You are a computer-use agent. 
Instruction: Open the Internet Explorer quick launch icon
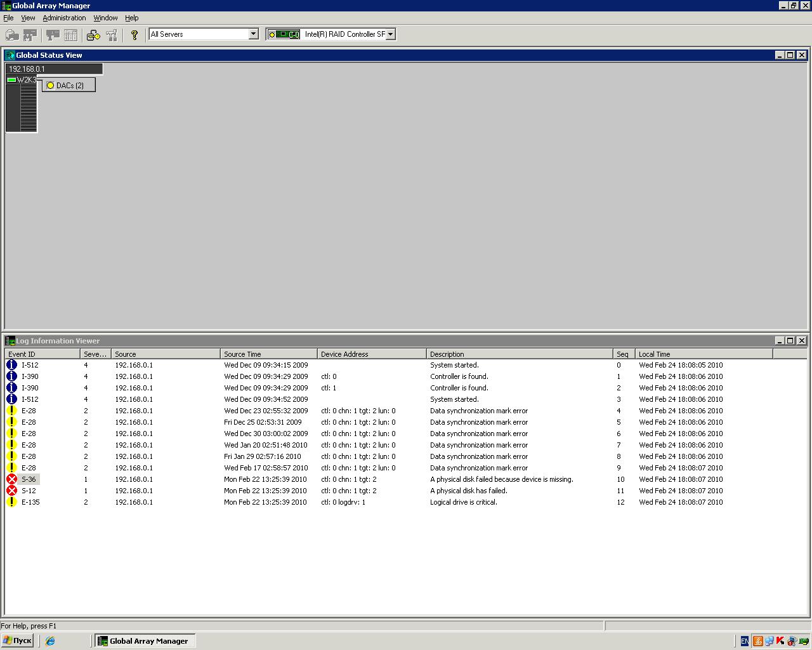pos(50,641)
